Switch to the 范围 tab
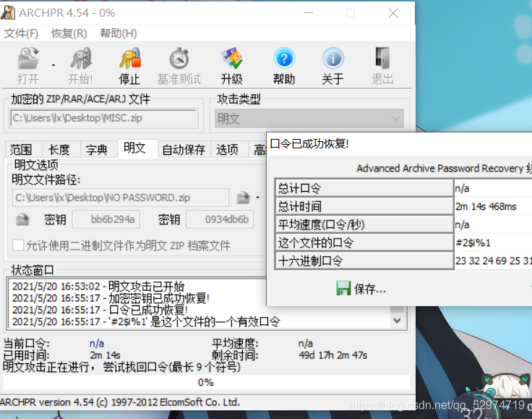 (21, 149)
